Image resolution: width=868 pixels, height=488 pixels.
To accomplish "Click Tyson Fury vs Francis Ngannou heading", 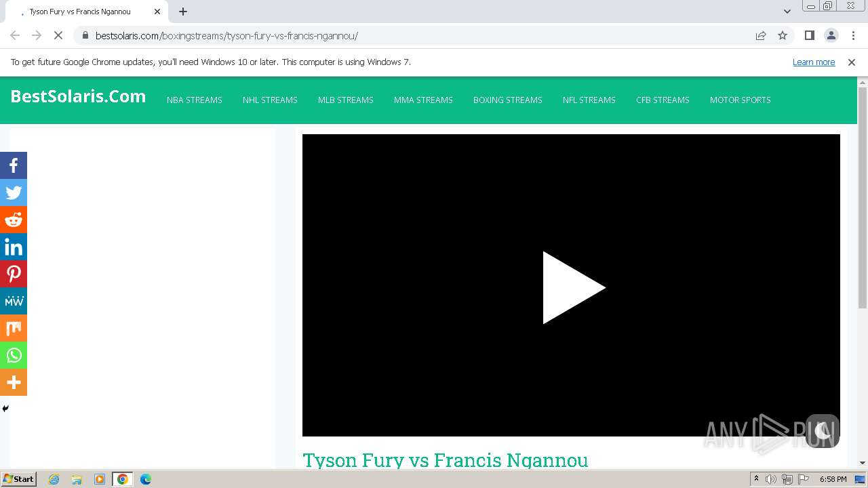I will 446,460.
